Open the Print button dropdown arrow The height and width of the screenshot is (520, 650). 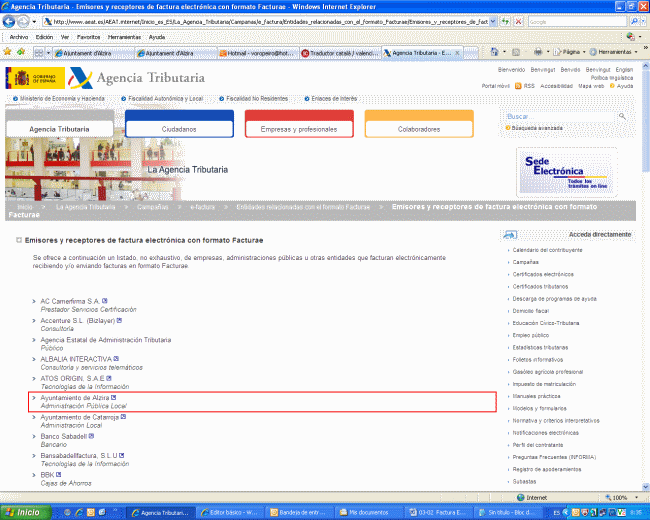click(548, 52)
